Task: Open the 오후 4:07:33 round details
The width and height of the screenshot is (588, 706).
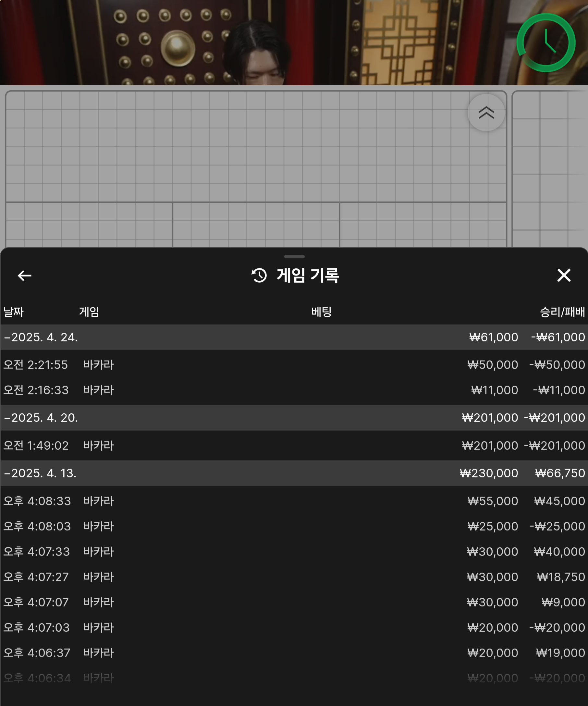Action: (x=294, y=551)
